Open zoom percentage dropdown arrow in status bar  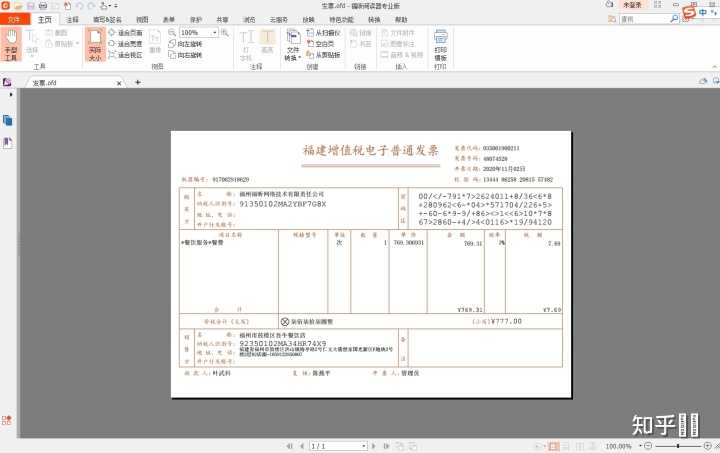coord(640,446)
